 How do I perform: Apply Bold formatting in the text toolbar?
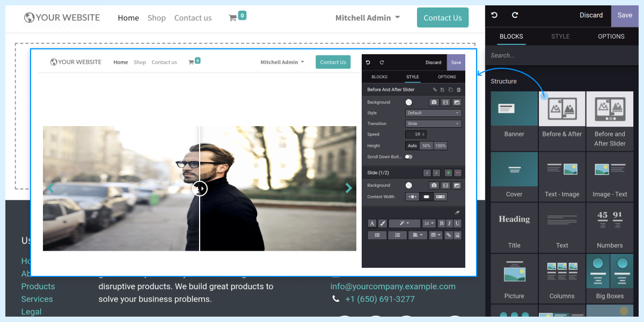(x=442, y=223)
